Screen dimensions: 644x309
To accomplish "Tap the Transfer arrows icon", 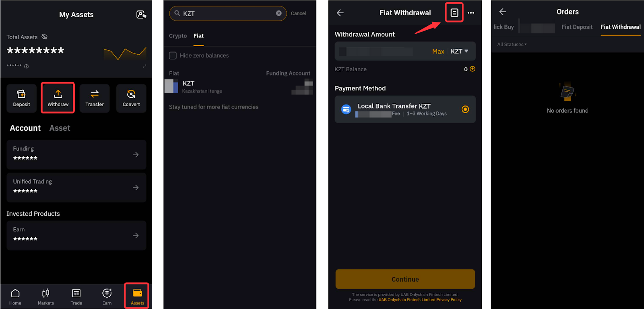I will click(95, 94).
